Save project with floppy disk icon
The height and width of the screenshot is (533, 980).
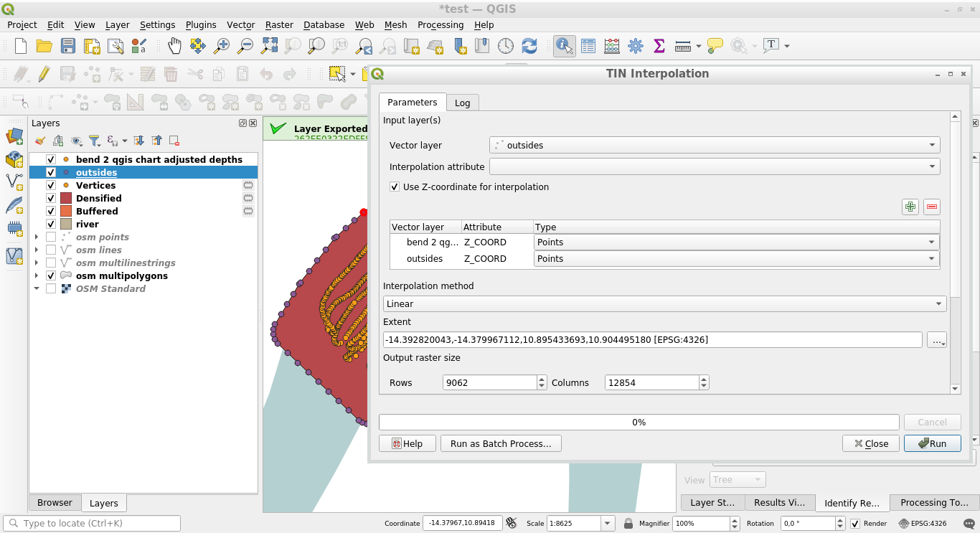tap(68, 46)
